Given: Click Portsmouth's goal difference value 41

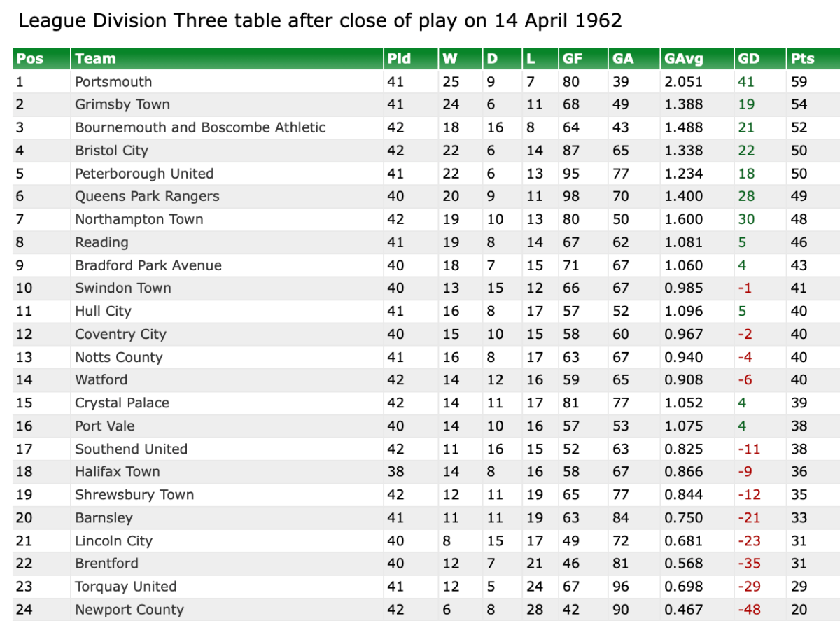Looking at the screenshot, I should point(746,81).
